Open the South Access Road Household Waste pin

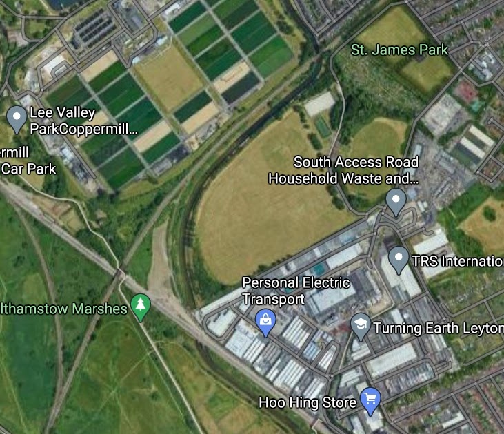[396, 203]
